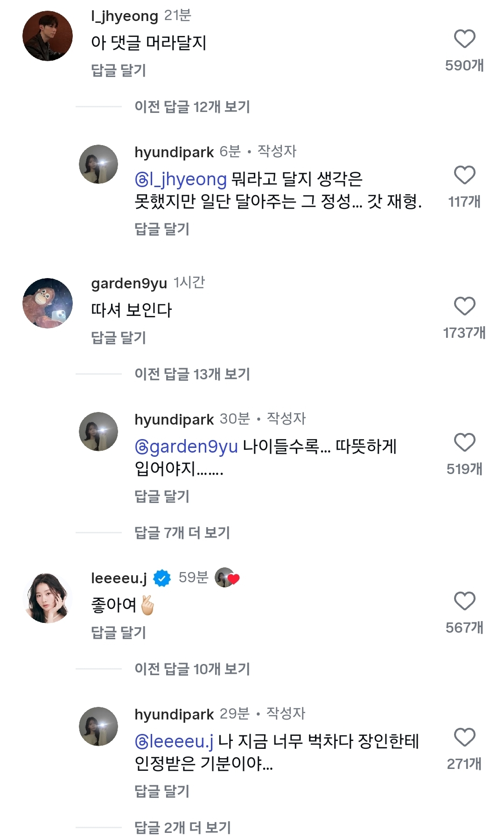Expand 이전 답글 12개 보기

coord(192,107)
